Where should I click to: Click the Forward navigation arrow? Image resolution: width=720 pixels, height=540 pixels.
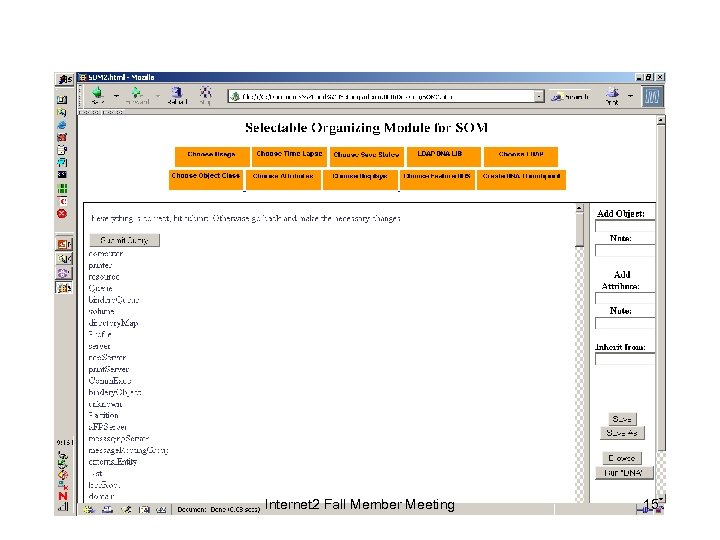[137, 95]
